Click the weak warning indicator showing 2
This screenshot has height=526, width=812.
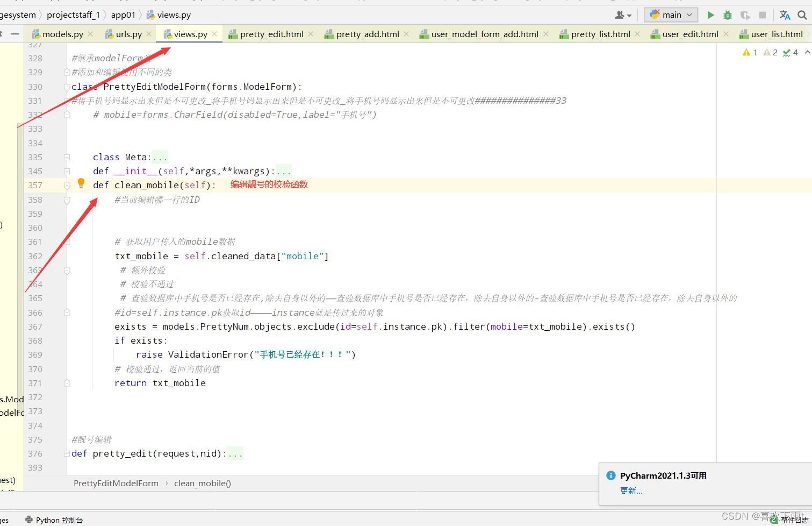pos(770,52)
